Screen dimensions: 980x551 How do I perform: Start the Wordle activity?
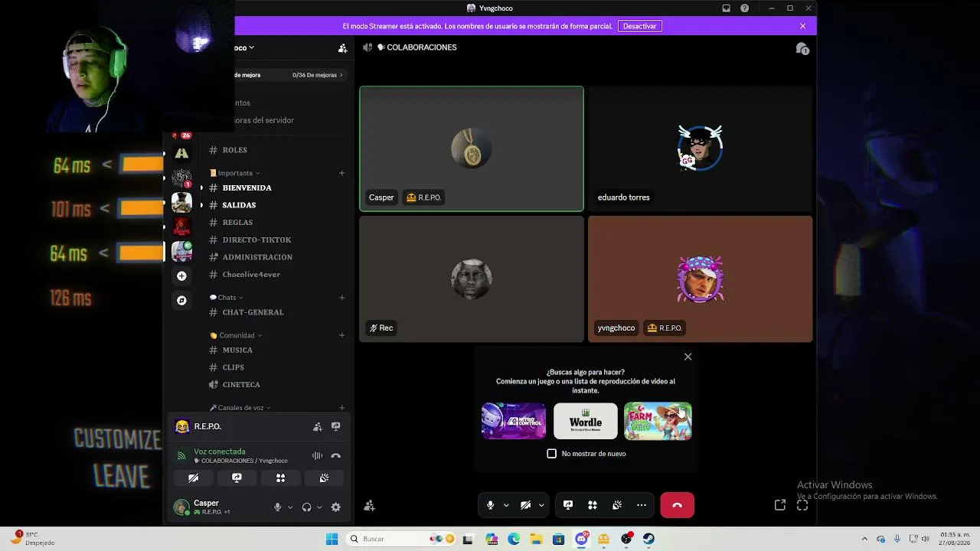coord(586,421)
